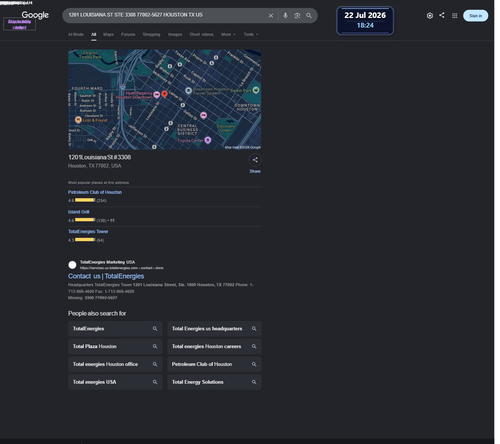The image size is (500, 444).
Task: Start voice search with the microphone icon
Action: (285, 16)
